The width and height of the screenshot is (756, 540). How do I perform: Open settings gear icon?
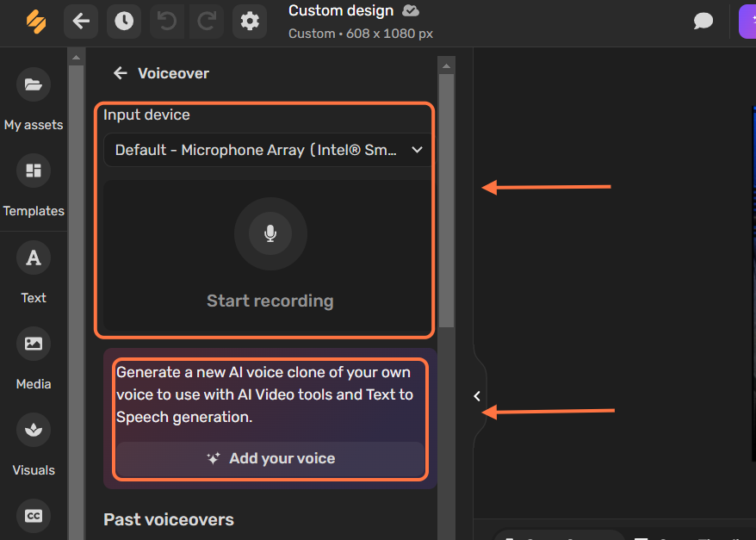(x=249, y=22)
